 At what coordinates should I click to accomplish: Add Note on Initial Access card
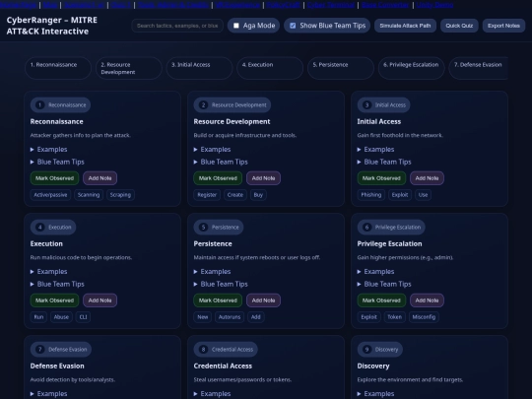point(428,178)
